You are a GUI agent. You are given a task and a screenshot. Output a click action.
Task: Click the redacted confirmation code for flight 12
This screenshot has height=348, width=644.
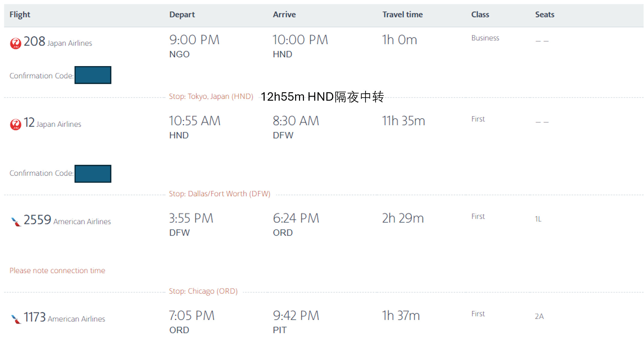tap(93, 174)
